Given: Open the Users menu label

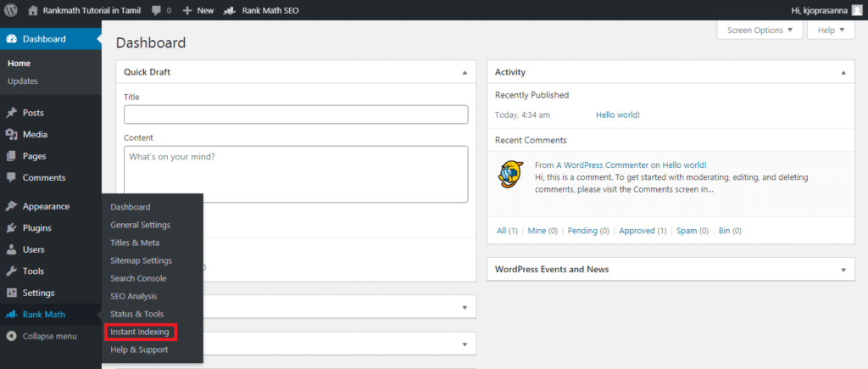Looking at the screenshot, I should (x=34, y=250).
